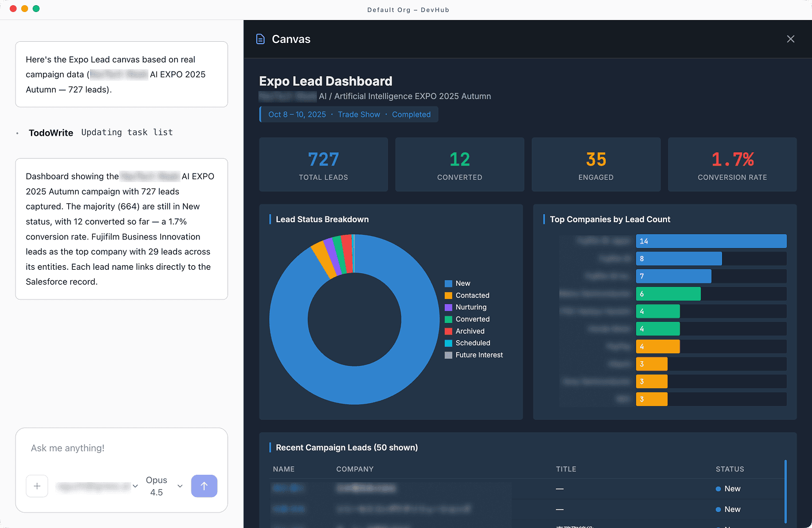Click the macOS green zoom button
This screenshot has width=812, height=528.
click(36, 9)
